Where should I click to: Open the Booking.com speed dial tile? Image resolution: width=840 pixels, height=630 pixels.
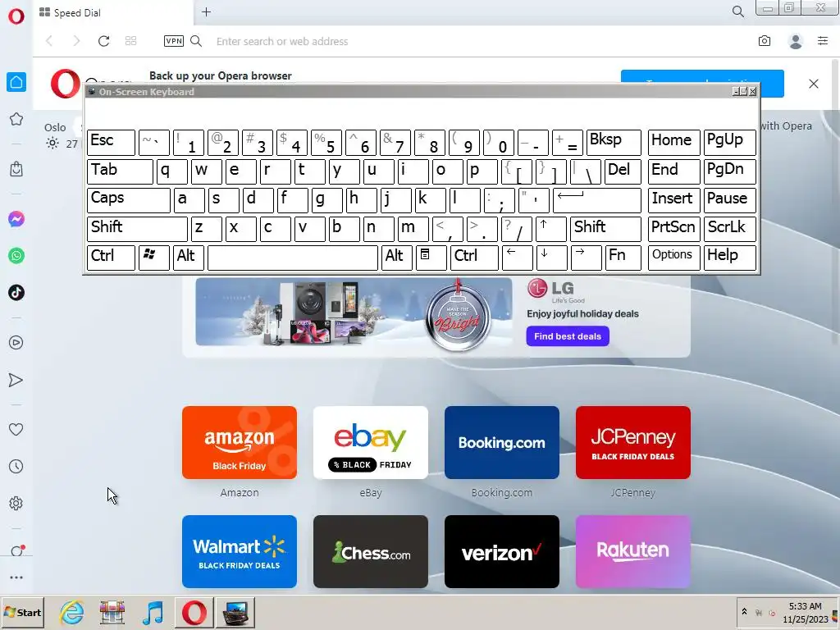click(502, 442)
